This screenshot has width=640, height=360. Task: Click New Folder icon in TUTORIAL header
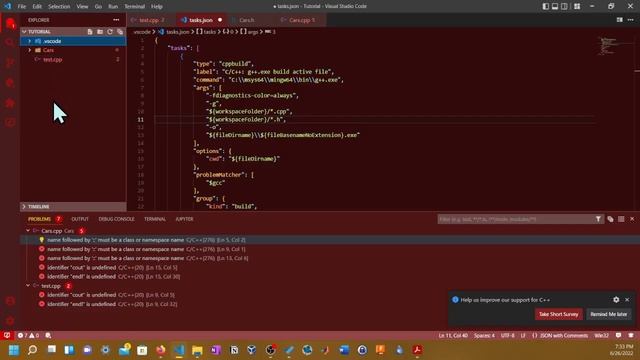100,31
